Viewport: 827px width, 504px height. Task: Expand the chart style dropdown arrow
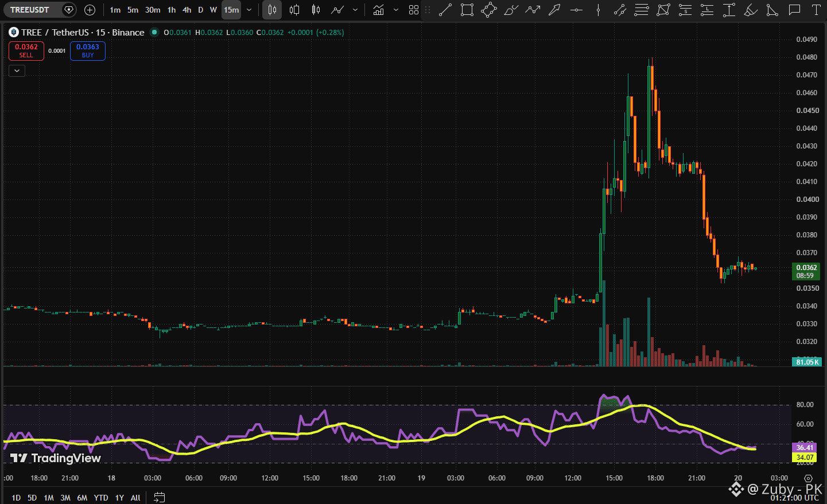[355, 10]
